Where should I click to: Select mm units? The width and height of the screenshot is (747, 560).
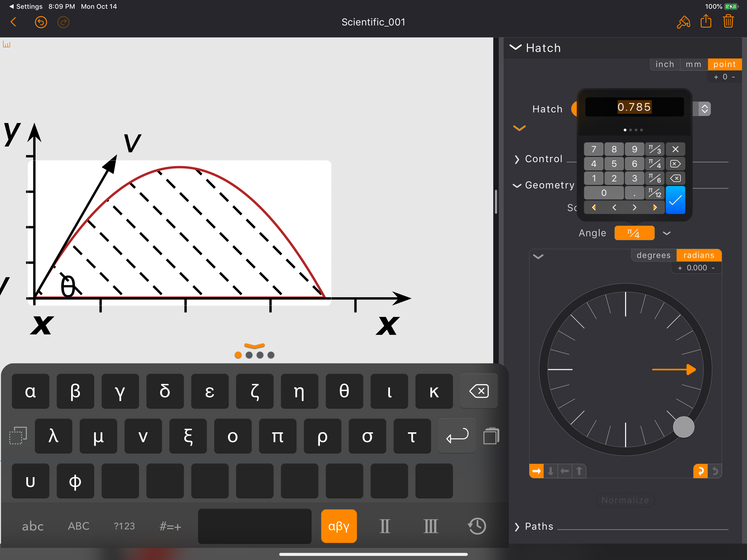tap(694, 64)
